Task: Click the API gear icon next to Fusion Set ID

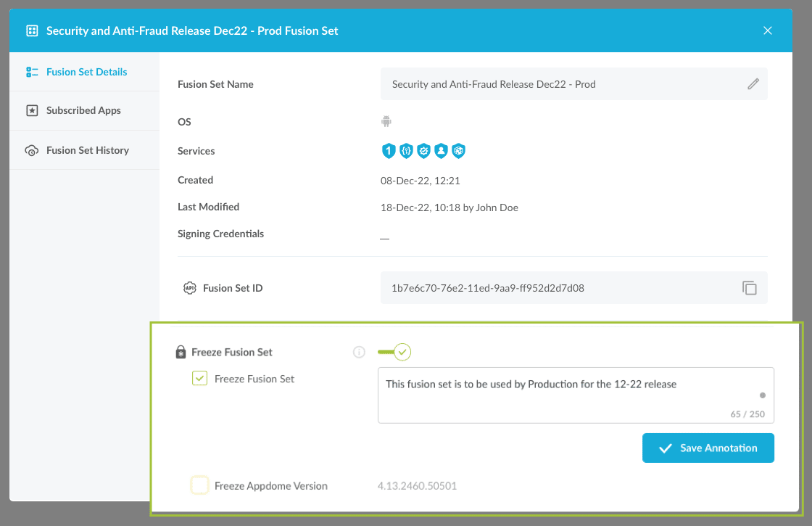Action: [x=190, y=288]
